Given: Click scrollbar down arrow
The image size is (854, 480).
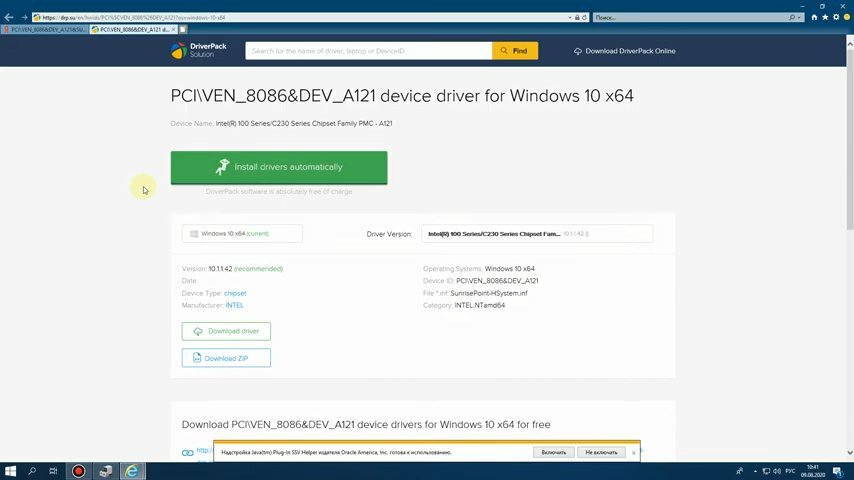Looking at the screenshot, I should (x=850, y=453).
